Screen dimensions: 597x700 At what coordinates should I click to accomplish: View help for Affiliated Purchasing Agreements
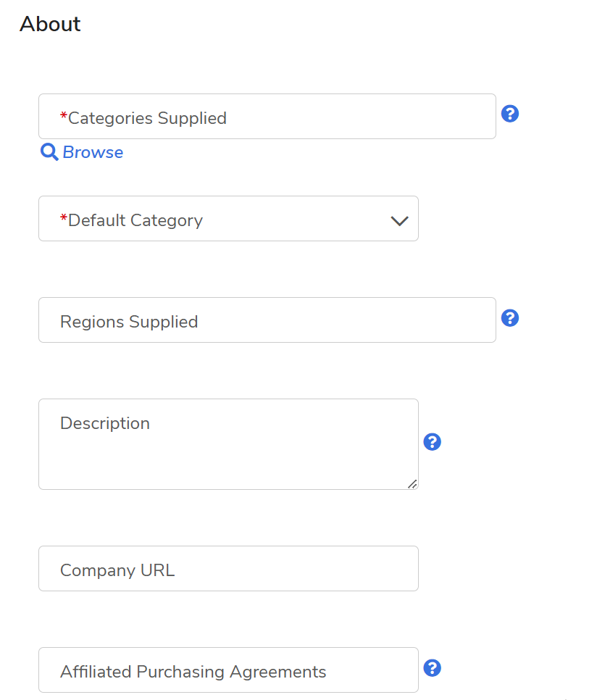pos(433,668)
